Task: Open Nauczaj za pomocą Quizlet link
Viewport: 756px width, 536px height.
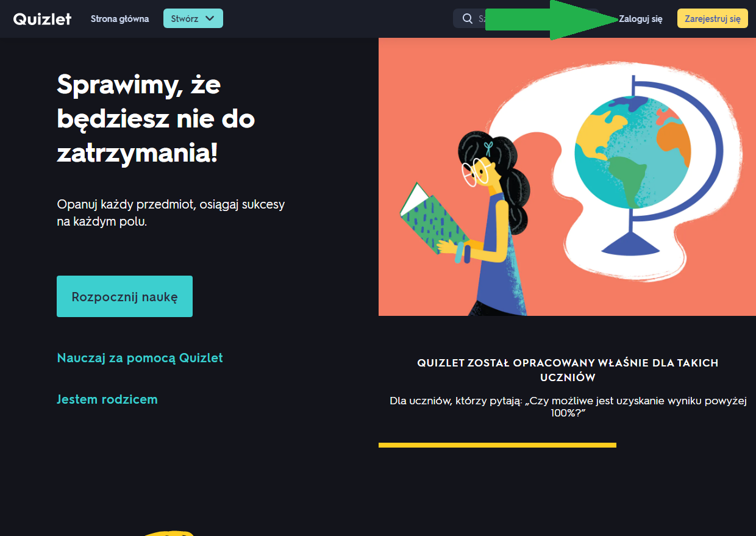Action: click(x=140, y=358)
